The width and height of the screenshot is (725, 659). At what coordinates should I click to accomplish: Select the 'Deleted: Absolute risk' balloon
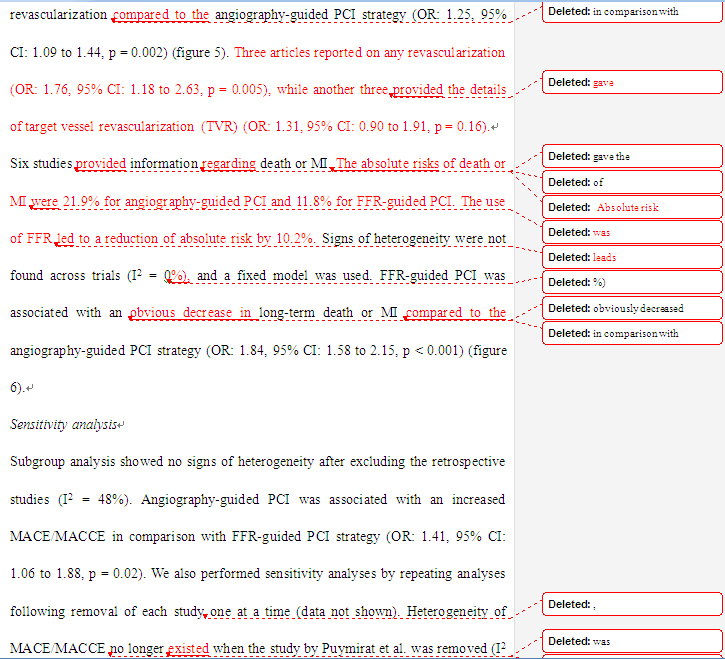point(631,207)
